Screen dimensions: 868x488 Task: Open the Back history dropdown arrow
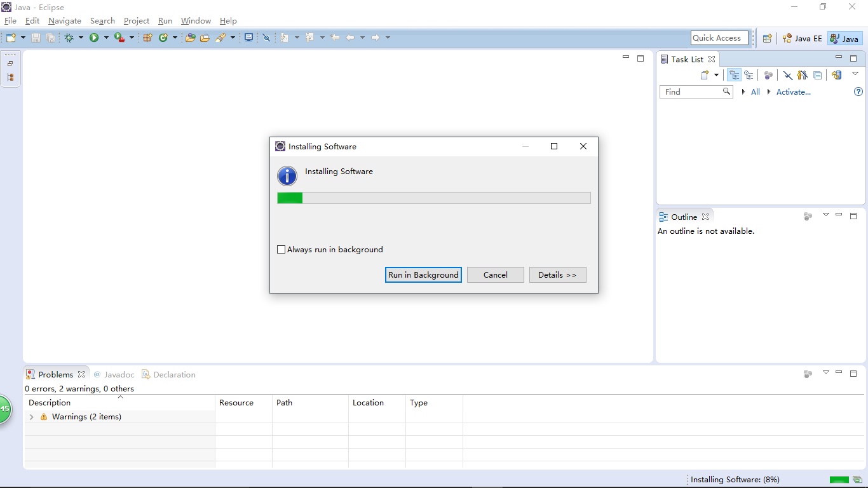tap(362, 37)
